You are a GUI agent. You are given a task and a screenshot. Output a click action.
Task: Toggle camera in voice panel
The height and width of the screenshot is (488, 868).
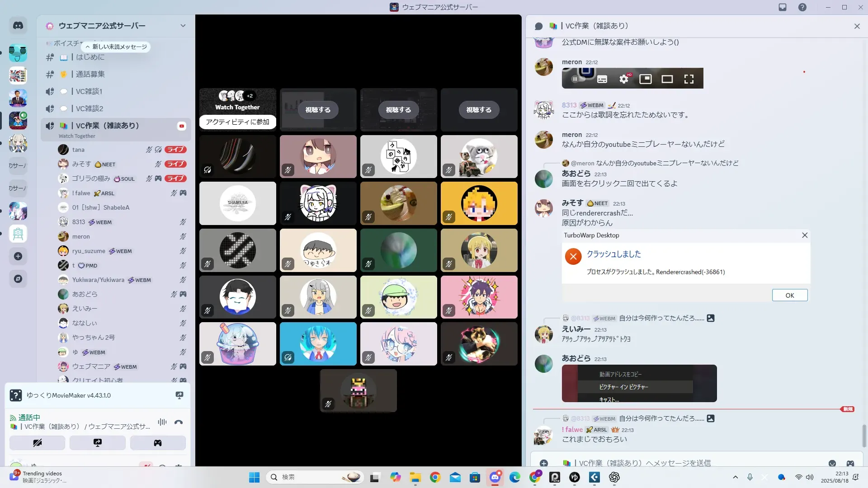point(37,443)
